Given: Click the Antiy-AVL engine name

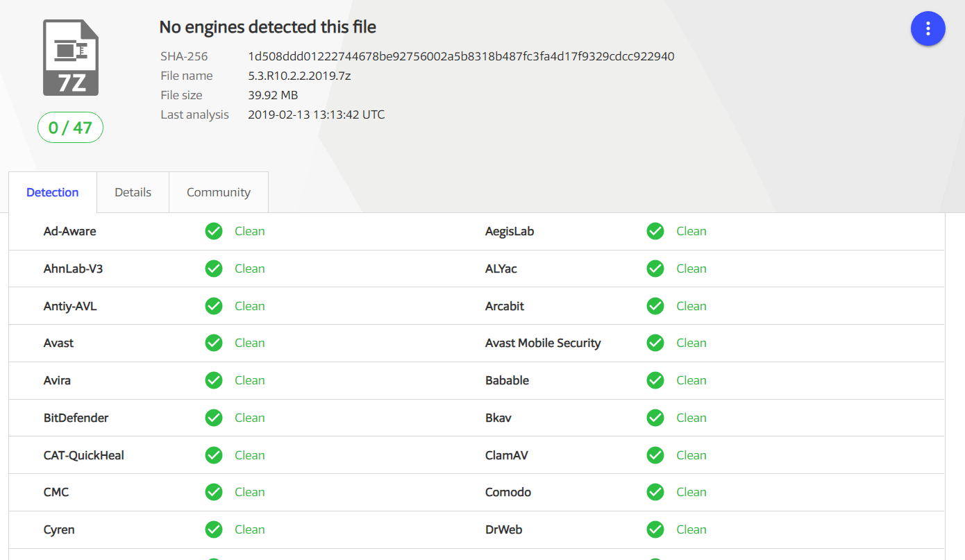Looking at the screenshot, I should tap(70, 306).
